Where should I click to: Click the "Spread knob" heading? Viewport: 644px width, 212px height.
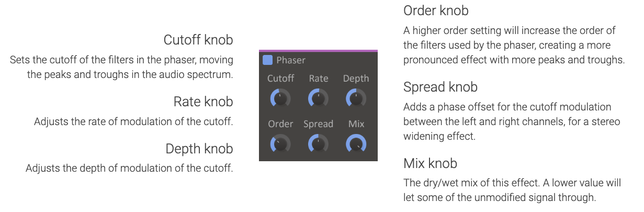pos(440,87)
